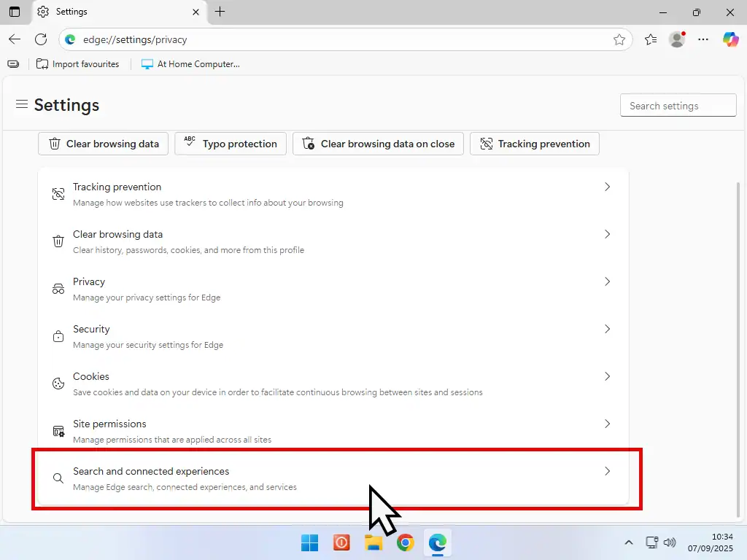Open the Settings and more ellipsis menu

703,39
